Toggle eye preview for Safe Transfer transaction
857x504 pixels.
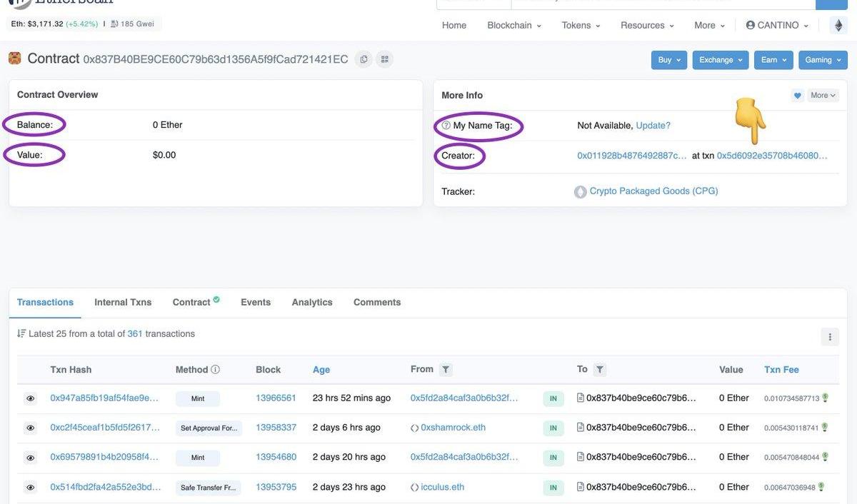(31, 488)
